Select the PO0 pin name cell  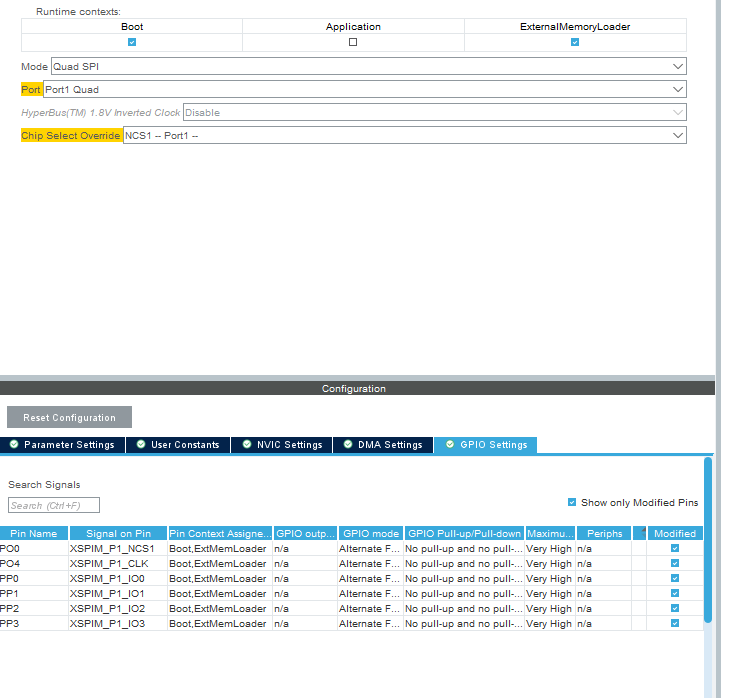(x=34, y=548)
